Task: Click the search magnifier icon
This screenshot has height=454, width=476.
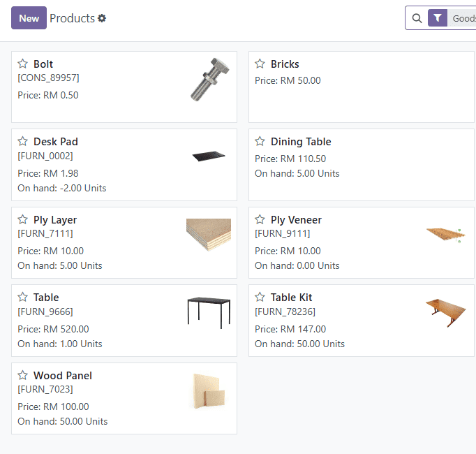Action: point(417,19)
